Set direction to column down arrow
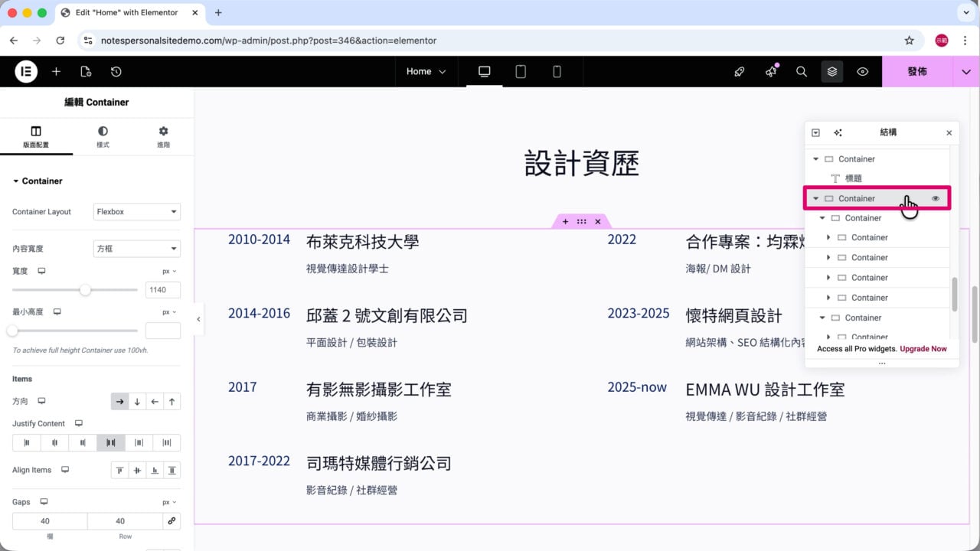Image resolution: width=980 pixels, height=551 pixels. click(x=137, y=401)
